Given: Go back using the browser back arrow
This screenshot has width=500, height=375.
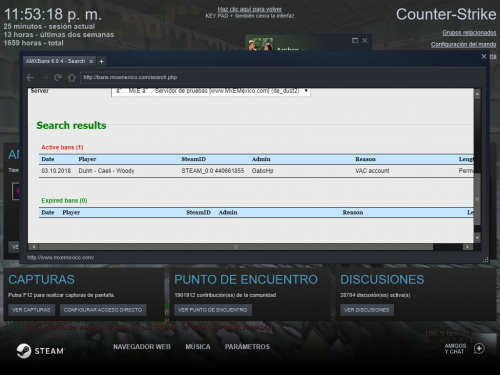Looking at the screenshot, I should [30, 78].
